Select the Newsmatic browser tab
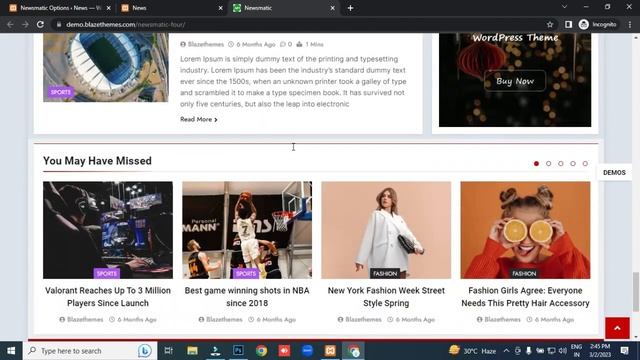The width and height of the screenshot is (640, 360). point(284,8)
